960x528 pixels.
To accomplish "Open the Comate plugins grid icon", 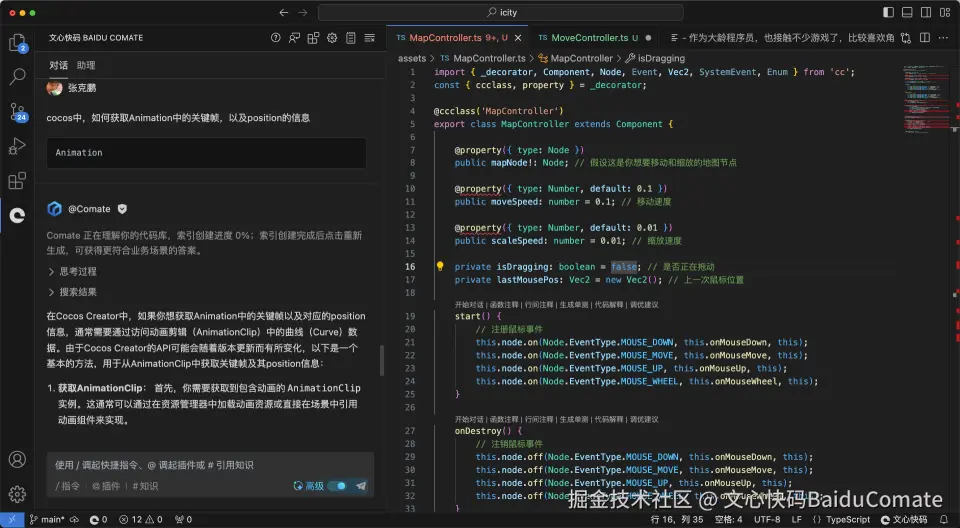I will [313, 38].
